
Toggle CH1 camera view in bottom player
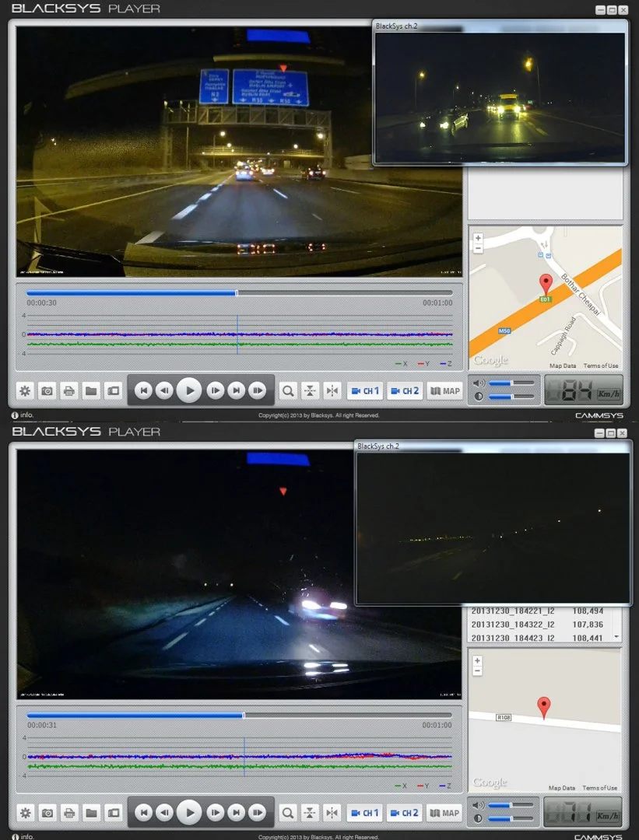pyautogui.click(x=364, y=814)
